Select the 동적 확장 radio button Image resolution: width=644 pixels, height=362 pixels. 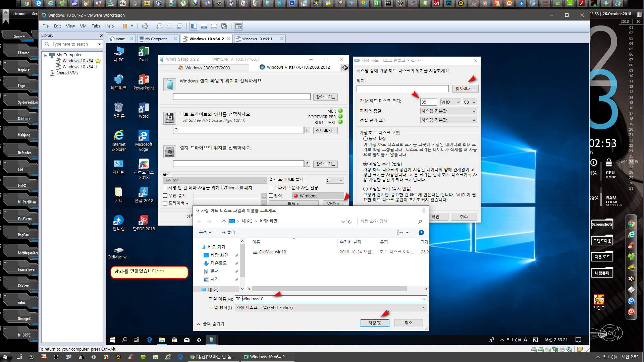click(x=365, y=138)
